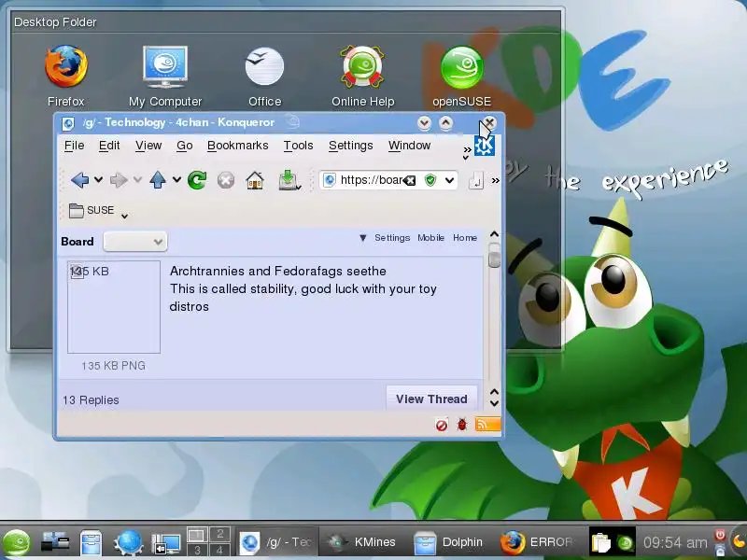The height and width of the screenshot is (560, 747).
Task: Click the file manager icon in the taskbar
Action: (91, 542)
